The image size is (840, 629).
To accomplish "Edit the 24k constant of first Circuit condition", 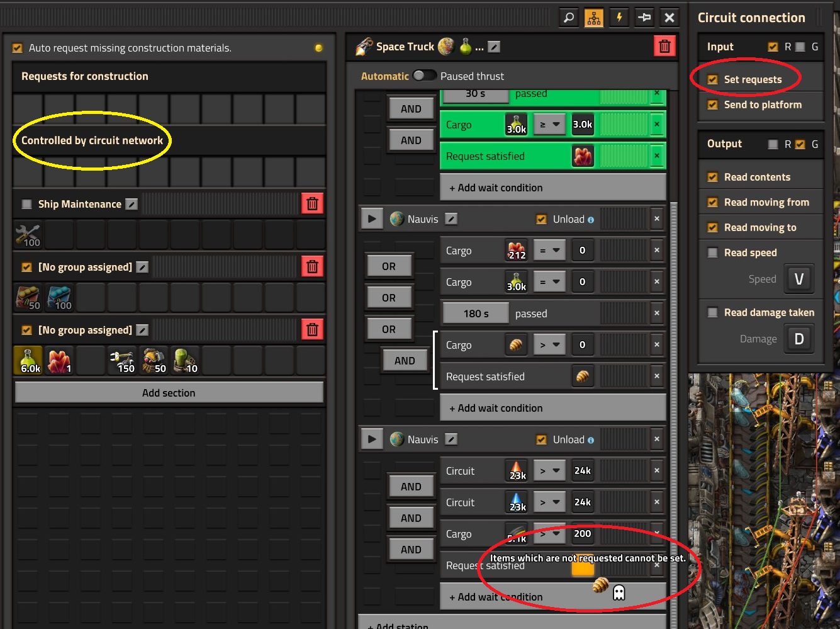I will [x=583, y=471].
